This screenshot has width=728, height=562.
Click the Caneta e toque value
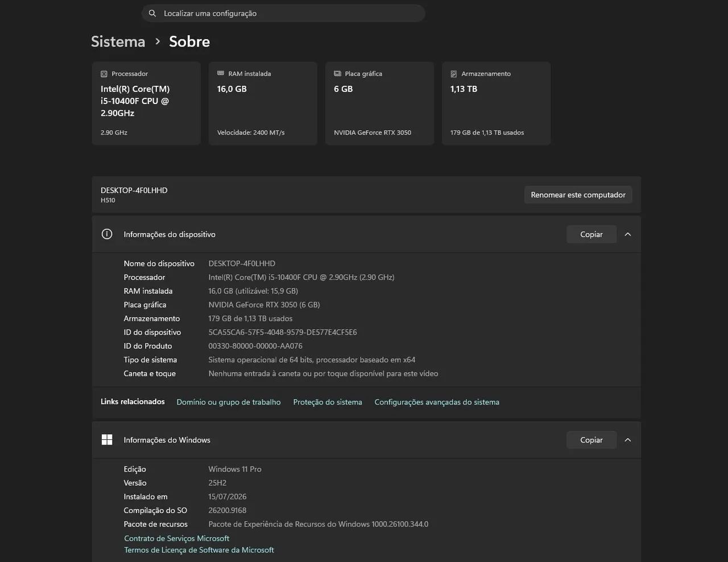323,373
